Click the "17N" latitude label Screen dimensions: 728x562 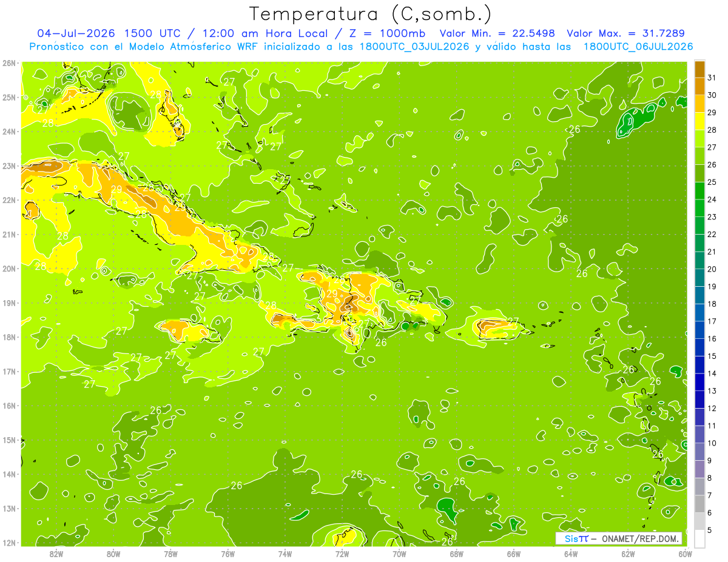click(x=8, y=371)
